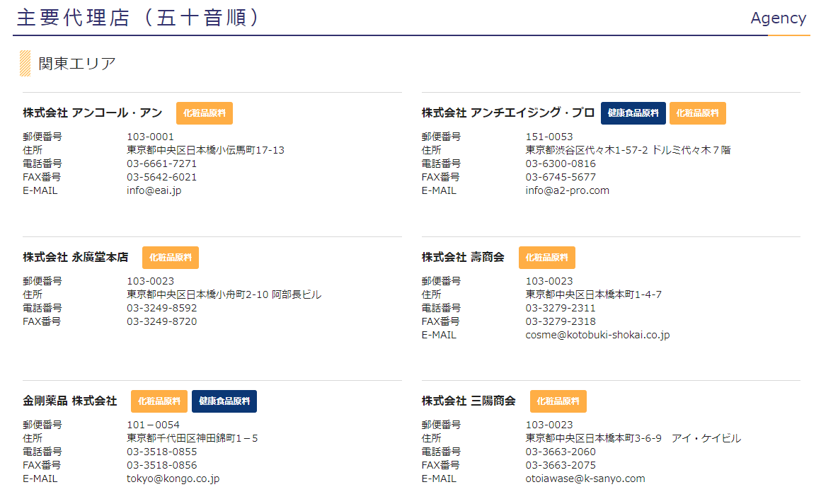Screen dimensions: 821x504
Task: Click the 郵便番号 label under アンコール・アン
Action: (x=42, y=137)
